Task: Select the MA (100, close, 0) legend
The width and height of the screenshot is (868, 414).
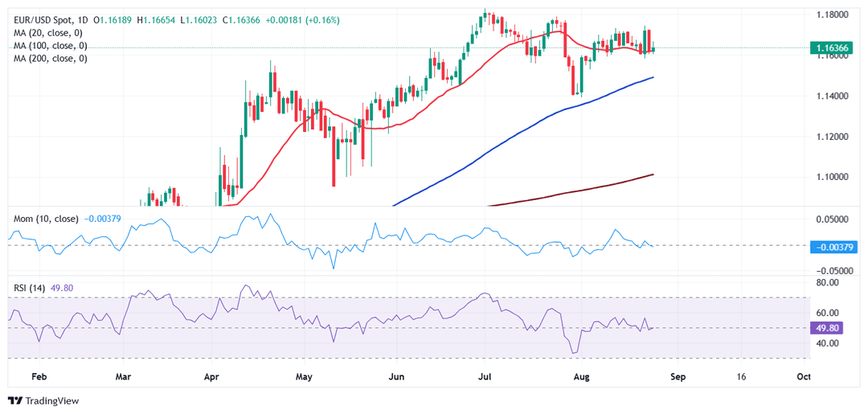Action: click(51, 46)
